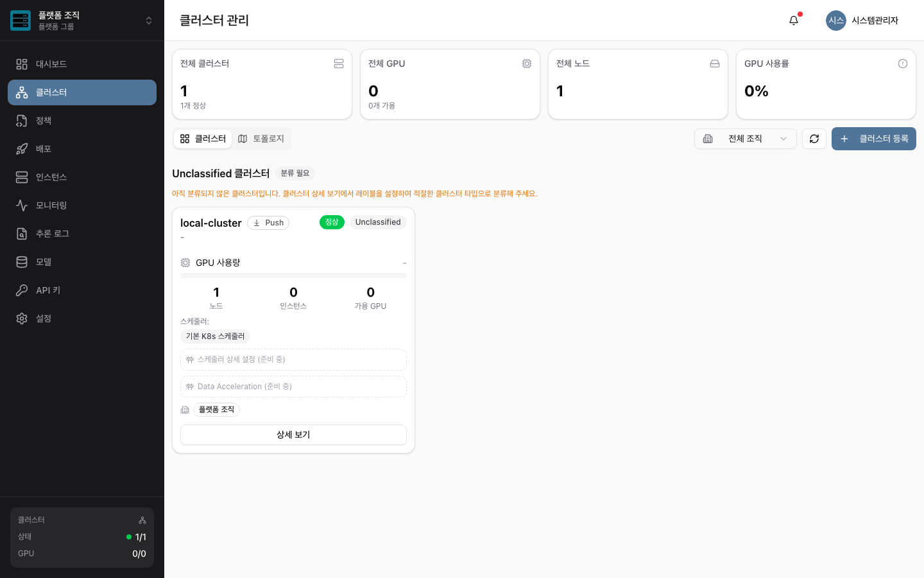Click the GPU 0/0 status row
The width and height of the screenshot is (924, 578).
coord(82,554)
